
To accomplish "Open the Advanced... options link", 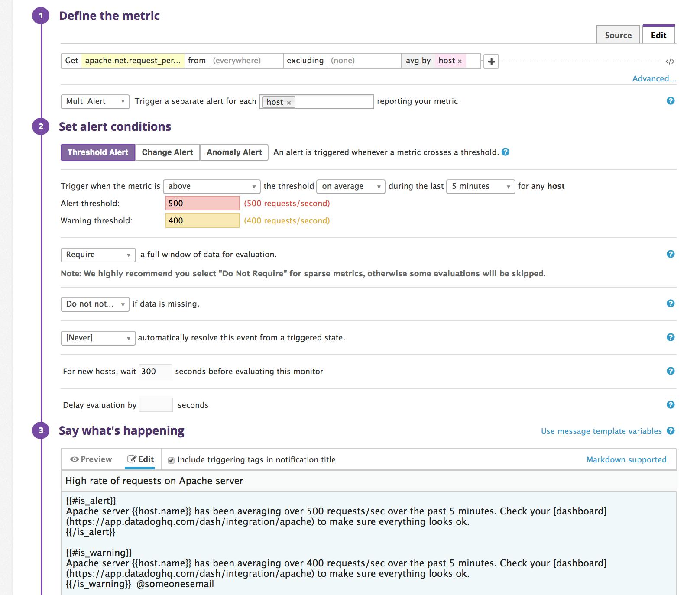I will click(654, 78).
